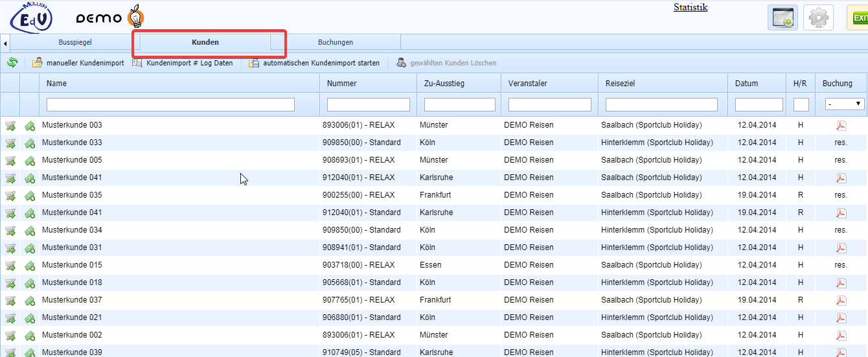Open PDF booking for Musterkunde 018
The width and height of the screenshot is (868, 357).
point(841,282)
